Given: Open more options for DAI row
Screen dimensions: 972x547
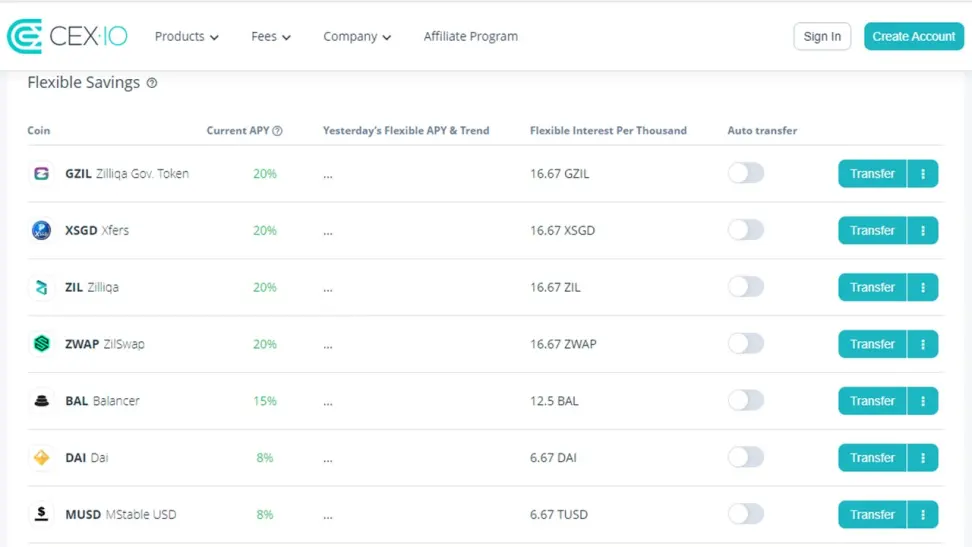Looking at the screenshot, I should (x=922, y=458).
